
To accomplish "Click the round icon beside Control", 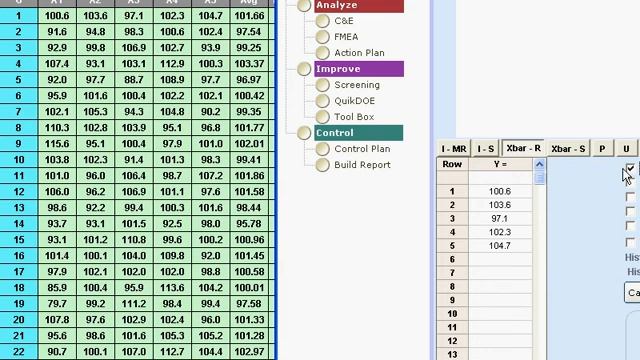I will 304,133.
